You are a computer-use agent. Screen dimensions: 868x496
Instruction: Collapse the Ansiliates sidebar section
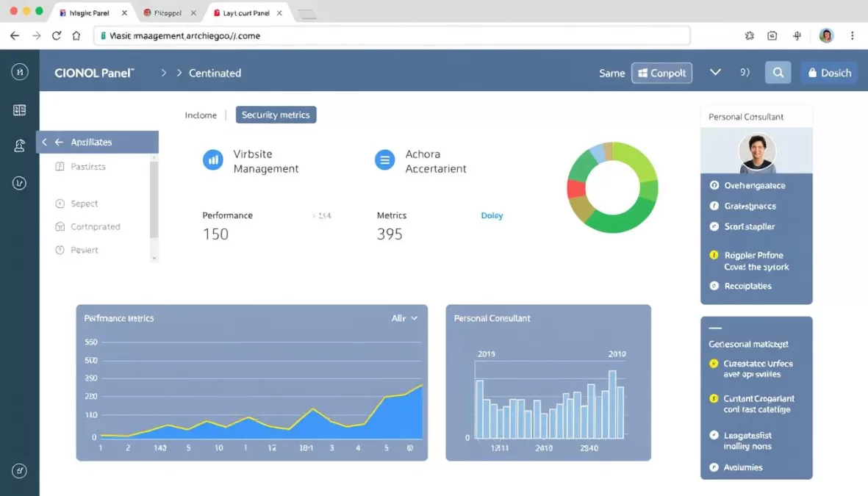[44, 141]
